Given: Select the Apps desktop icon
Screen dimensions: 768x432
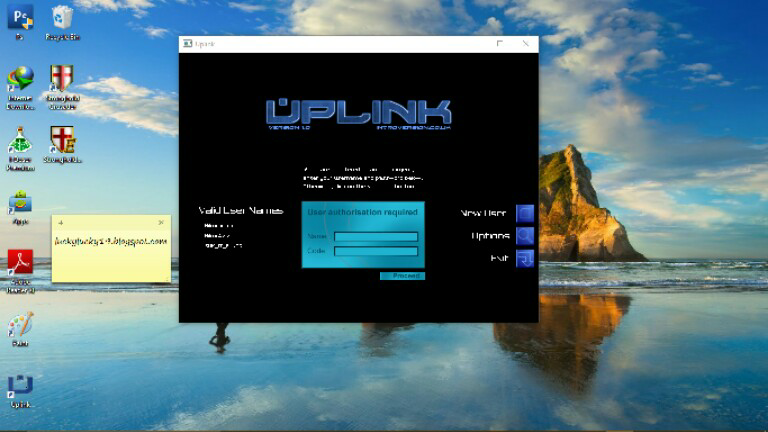Looking at the screenshot, I should [20, 208].
